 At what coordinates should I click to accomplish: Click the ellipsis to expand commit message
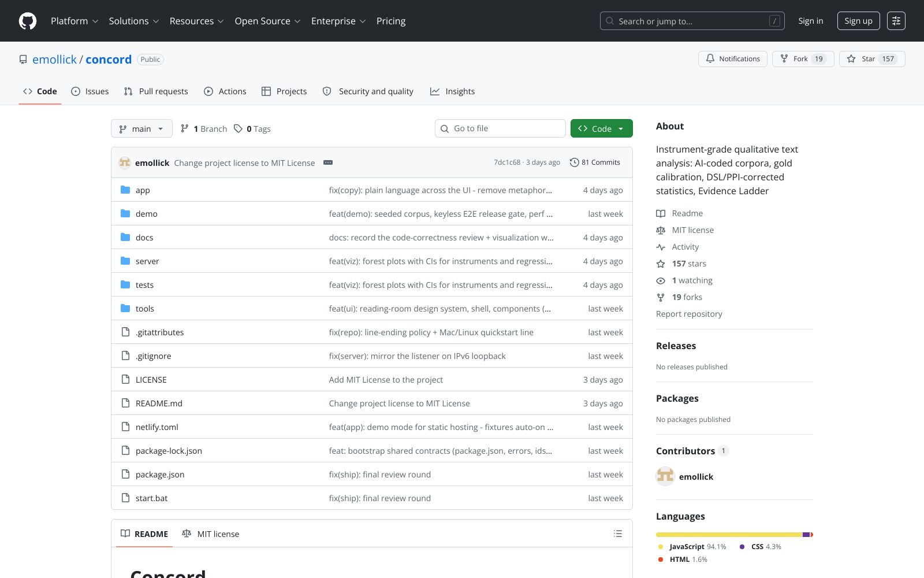click(x=328, y=162)
